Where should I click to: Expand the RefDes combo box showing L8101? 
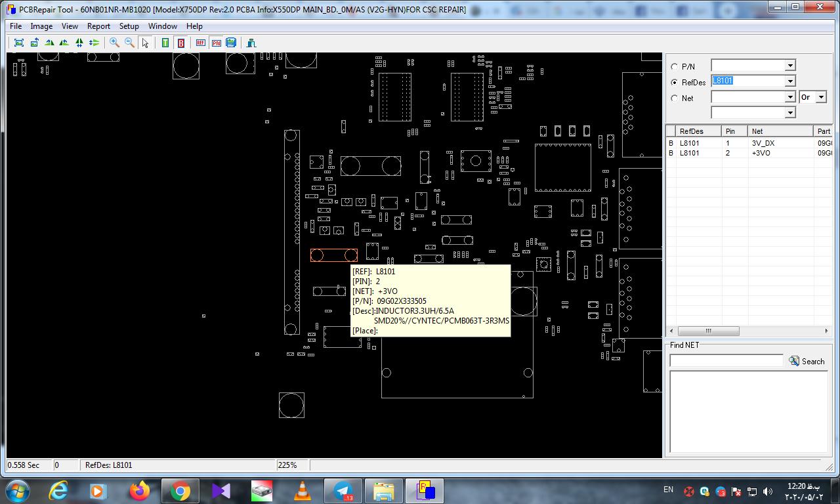tap(790, 81)
